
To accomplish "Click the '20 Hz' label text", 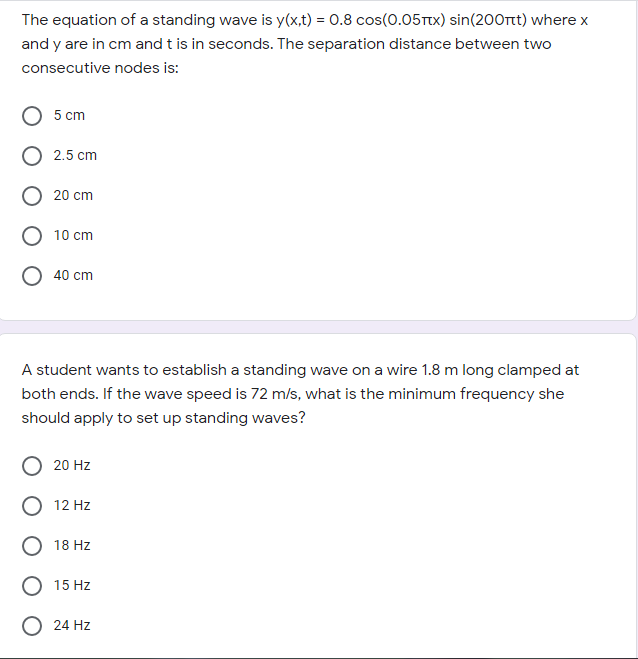I will pos(72,465).
